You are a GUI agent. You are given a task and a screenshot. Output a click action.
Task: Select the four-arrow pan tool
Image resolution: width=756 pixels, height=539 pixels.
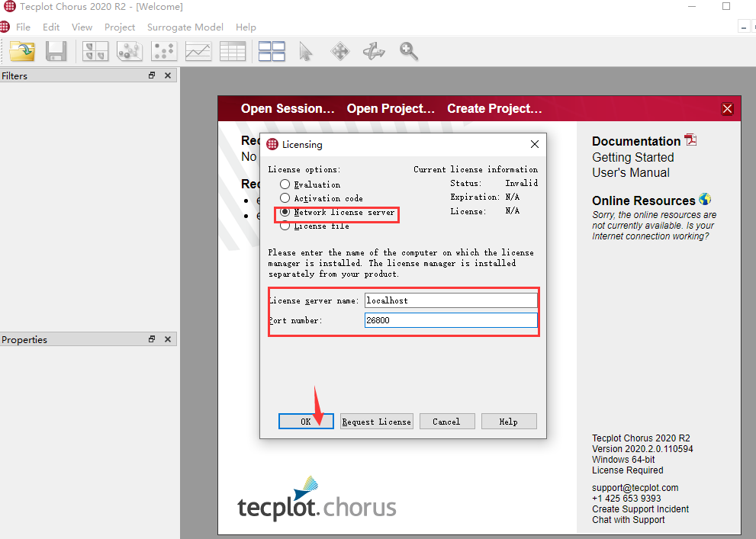tap(340, 51)
